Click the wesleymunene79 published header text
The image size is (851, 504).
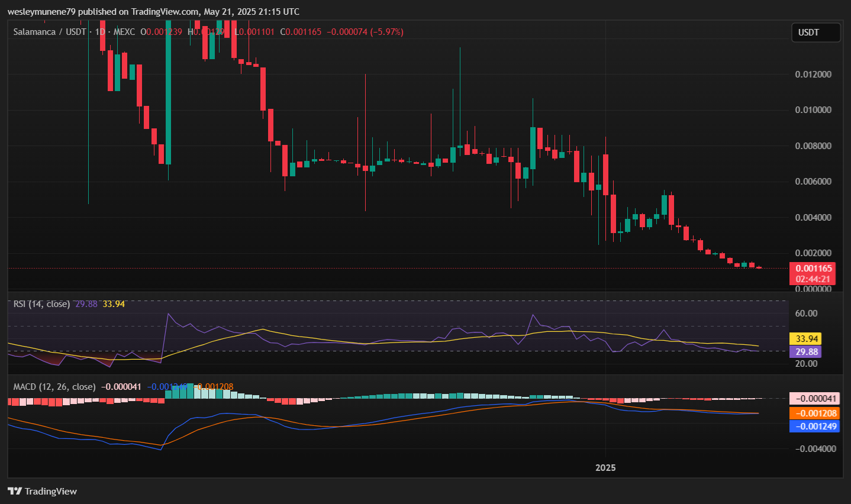coord(153,12)
